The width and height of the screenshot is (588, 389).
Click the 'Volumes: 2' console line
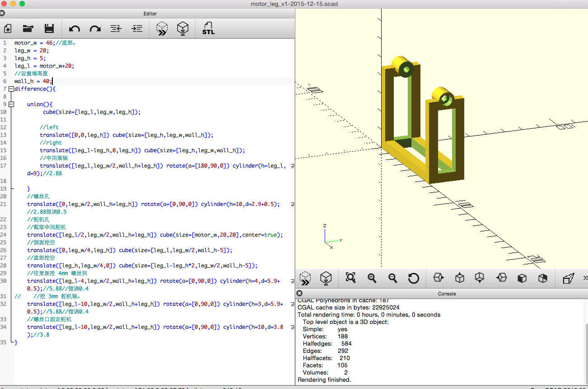[x=325, y=372]
